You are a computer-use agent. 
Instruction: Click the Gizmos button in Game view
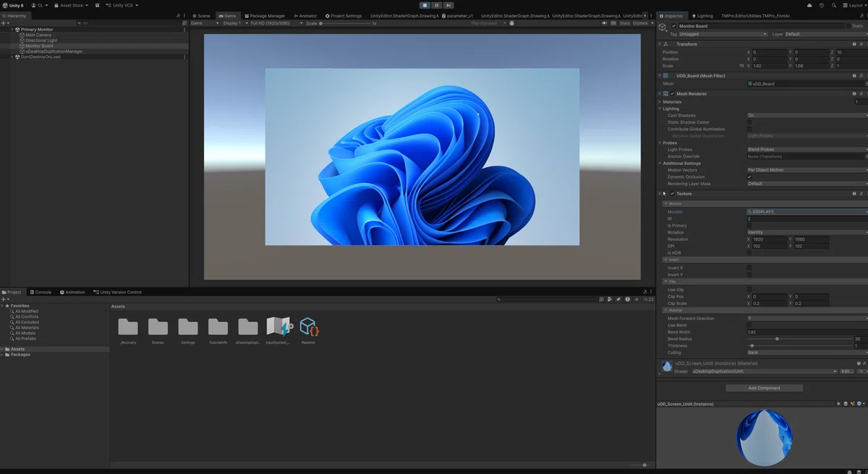(x=640, y=23)
